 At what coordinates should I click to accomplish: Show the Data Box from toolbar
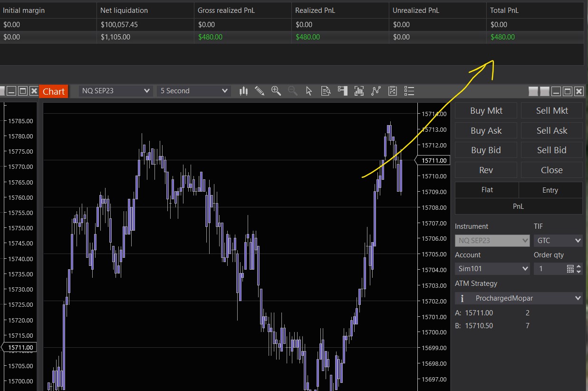pos(326,91)
